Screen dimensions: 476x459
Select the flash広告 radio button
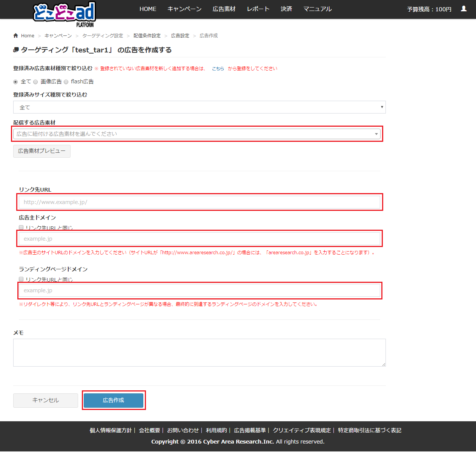coord(66,82)
